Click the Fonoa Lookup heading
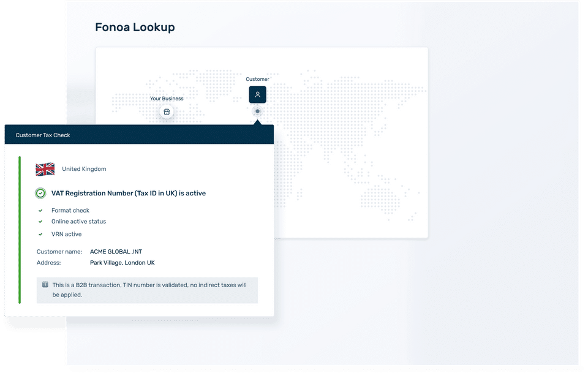Viewport: 588px width, 373px height. point(135,27)
